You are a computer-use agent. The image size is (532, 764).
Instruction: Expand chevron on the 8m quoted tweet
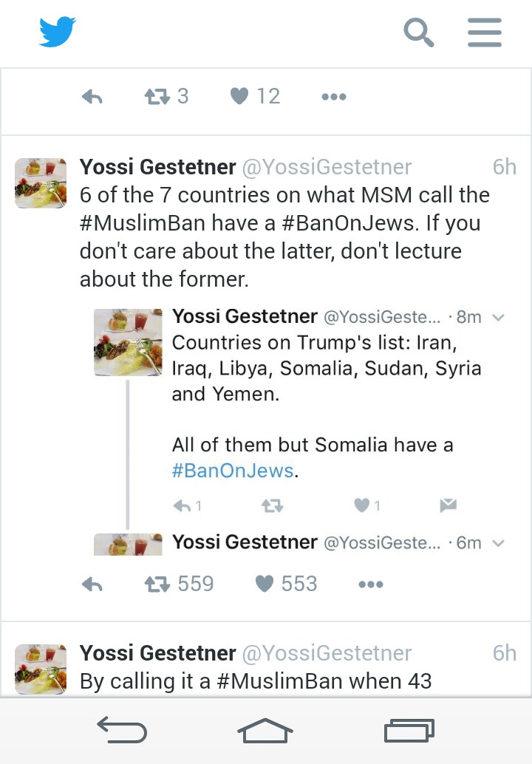click(x=498, y=318)
